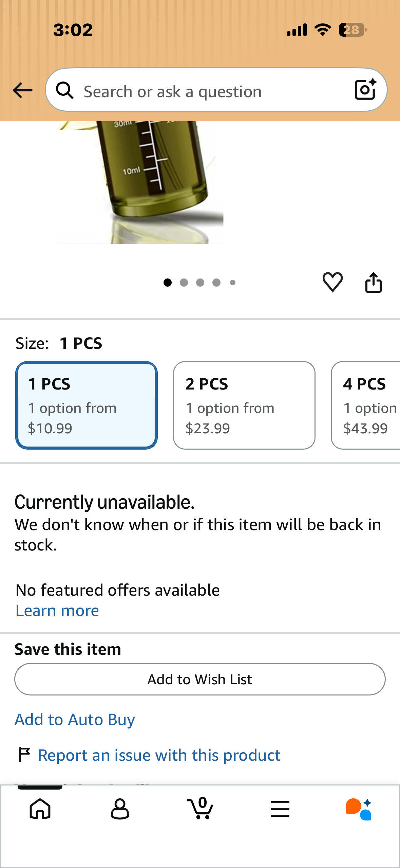Click the Add to Auto Buy link
400x868 pixels.
coord(75,719)
